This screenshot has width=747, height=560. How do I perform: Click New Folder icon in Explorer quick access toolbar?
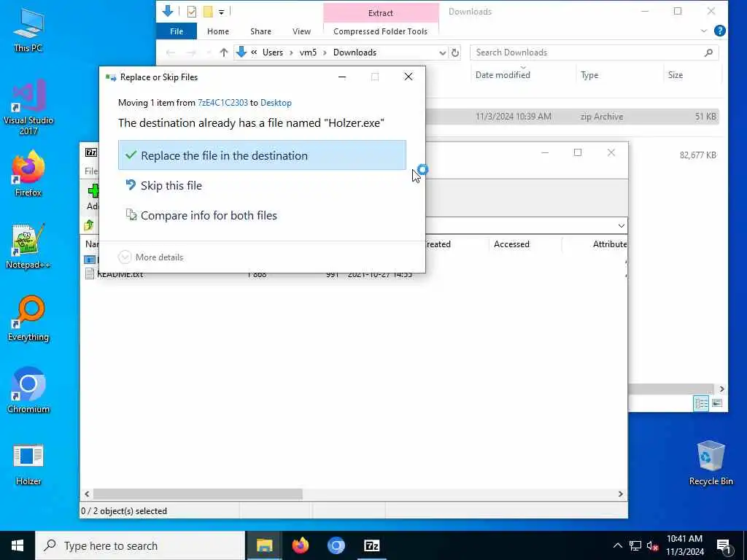click(x=208, y=12)
